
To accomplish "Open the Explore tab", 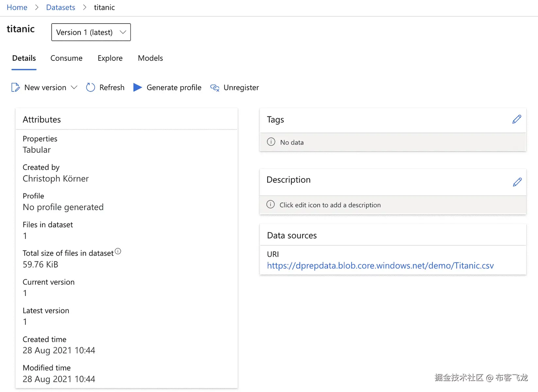I will 110,58.
